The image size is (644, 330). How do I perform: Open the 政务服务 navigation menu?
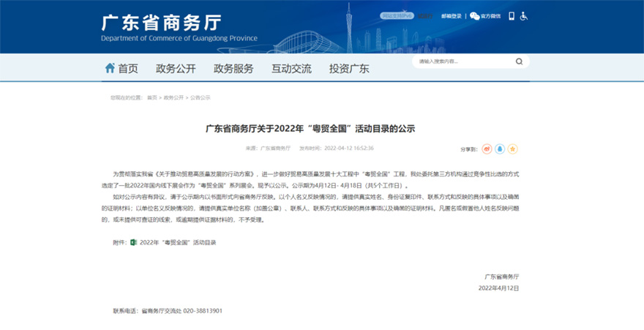coord(233,69)
